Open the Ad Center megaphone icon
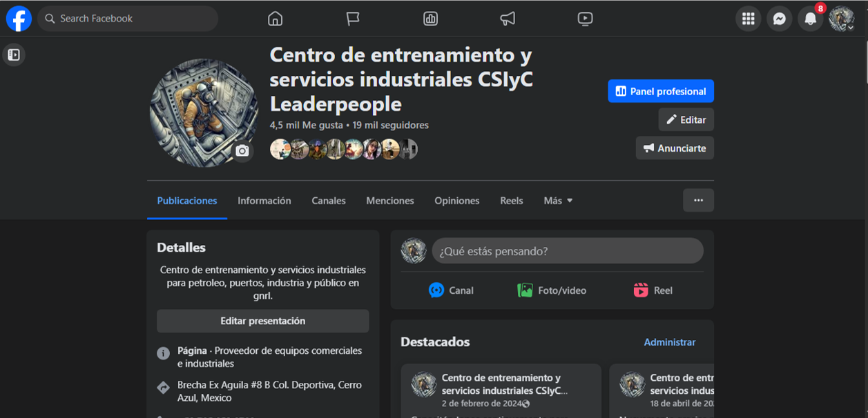Image resolution: width=868 pixels, height=418 pixels. (x=508, y=19)
